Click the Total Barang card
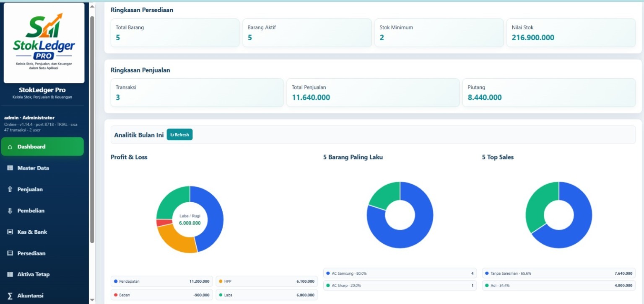Screen dimensions: 644x304 [175, 33]
